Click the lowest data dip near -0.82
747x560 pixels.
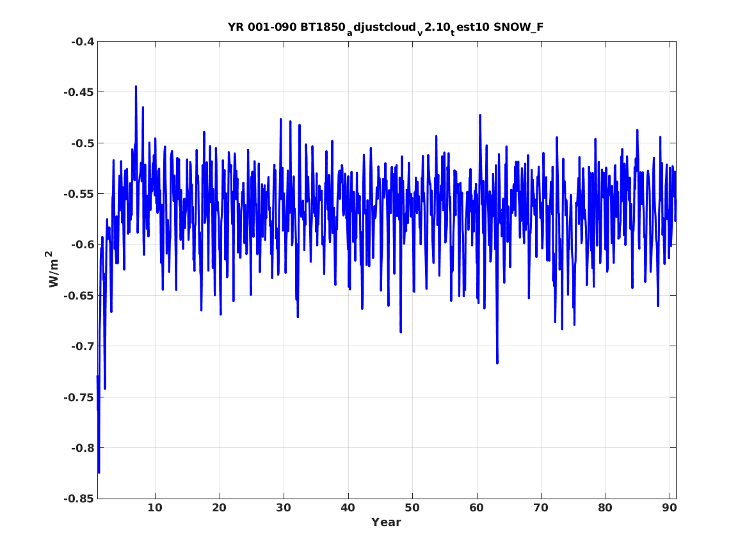click(x=99, y=472)
